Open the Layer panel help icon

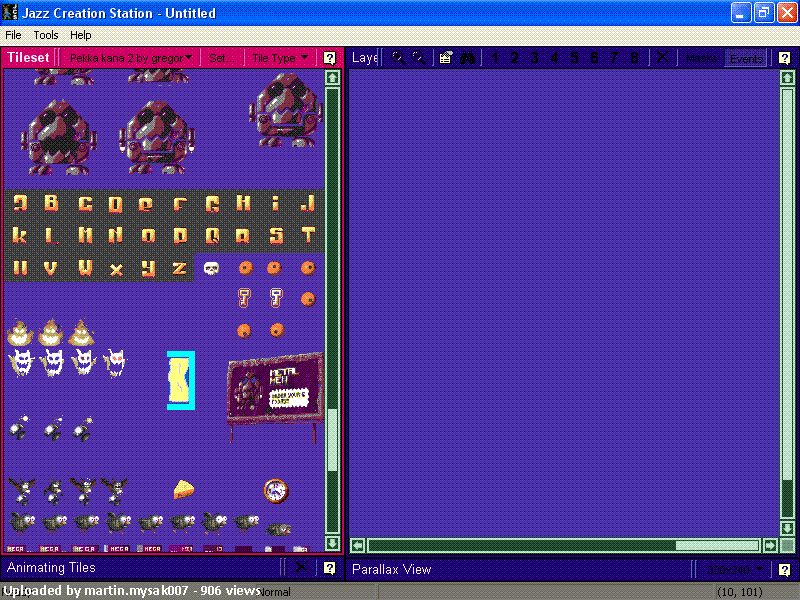[x=785, y=58]
